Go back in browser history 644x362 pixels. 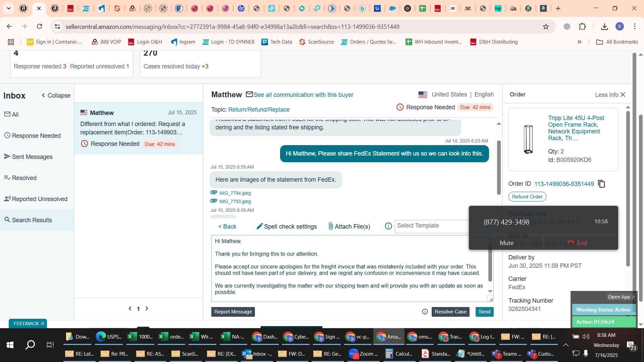coord(9,26)
